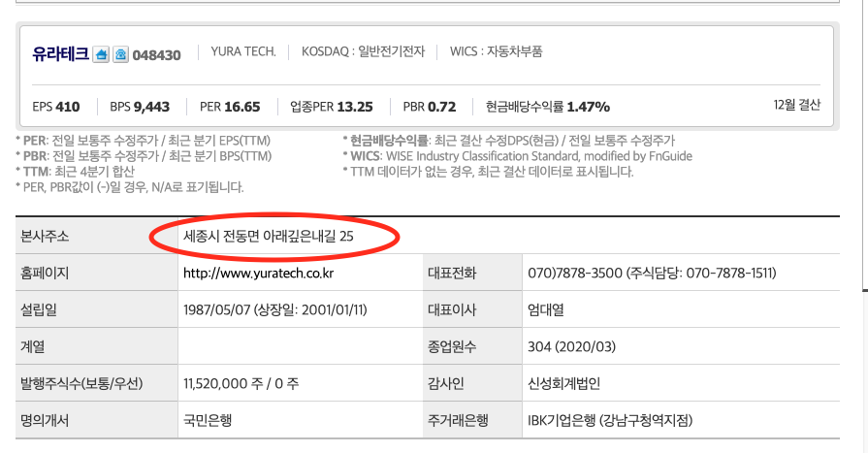Viewport: 868px width, 453px height.
Task: Open the http://www.yuratech.co.kr homepage link
Action: (x=259, y=273)
